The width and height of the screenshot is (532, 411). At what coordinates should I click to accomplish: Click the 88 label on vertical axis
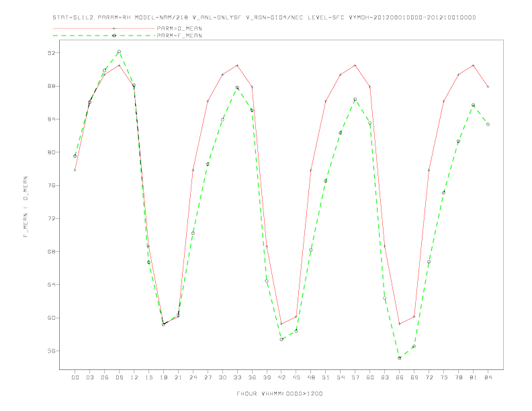pyautogui.click(x=51, y=86)
